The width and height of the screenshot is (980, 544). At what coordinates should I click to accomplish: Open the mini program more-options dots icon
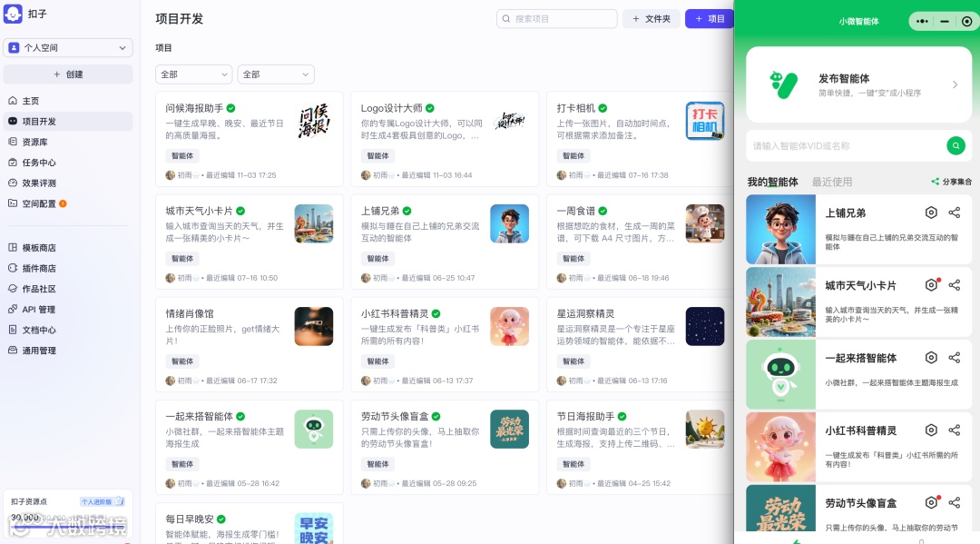pos(923,21)
